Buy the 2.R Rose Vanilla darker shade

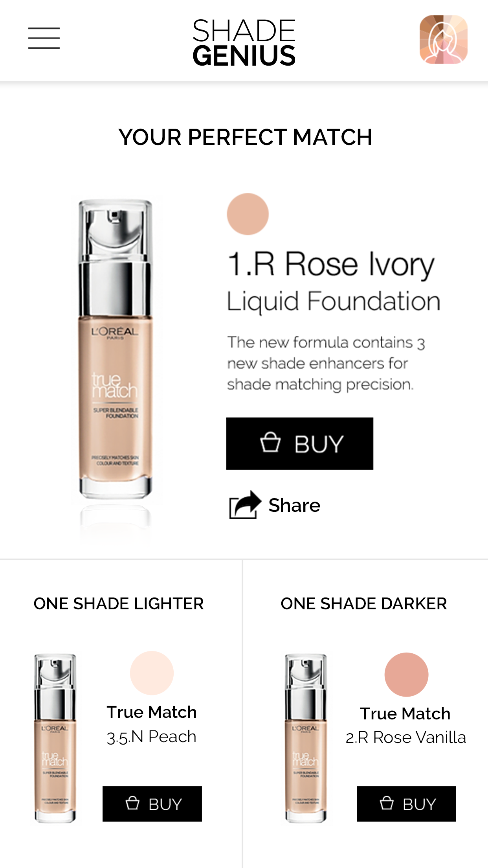[406, 804]
